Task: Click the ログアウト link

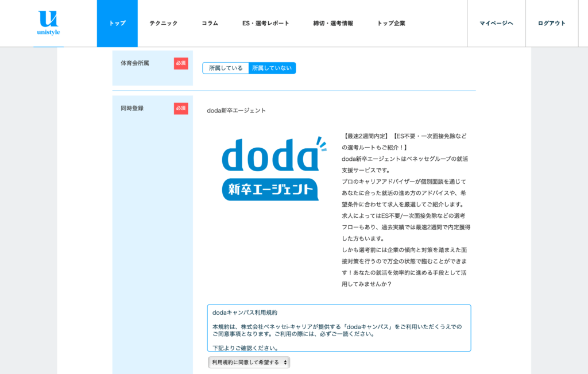Action: coord(552,23)
